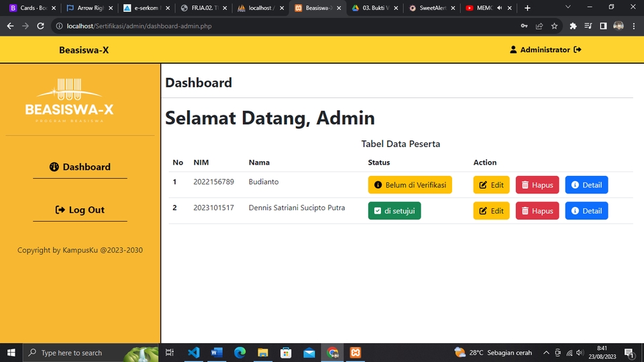The height and width of the screenshot is (362, 644).
Task: Open the tab search dropdown arrow
Action: pos(568,7)
